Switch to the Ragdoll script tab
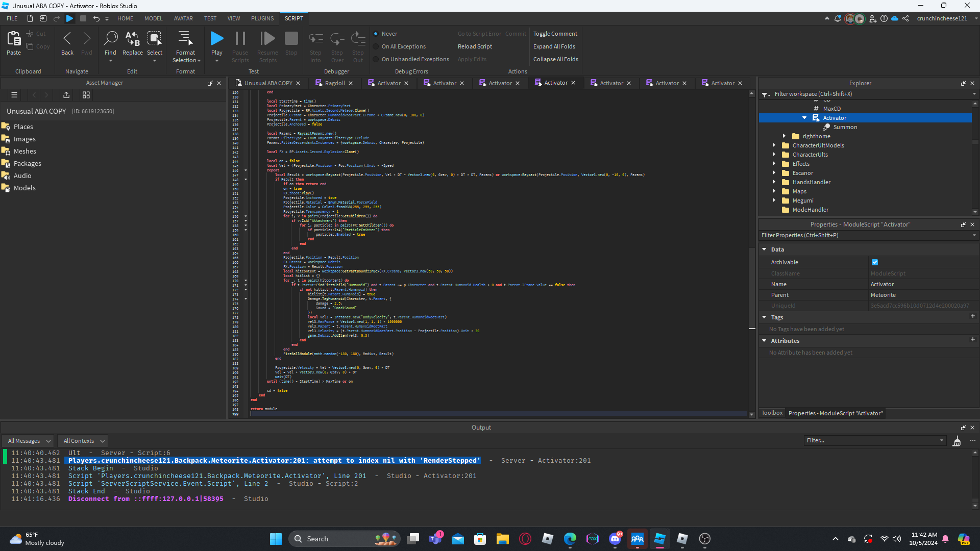980x551 pixels. click(335, 83)
